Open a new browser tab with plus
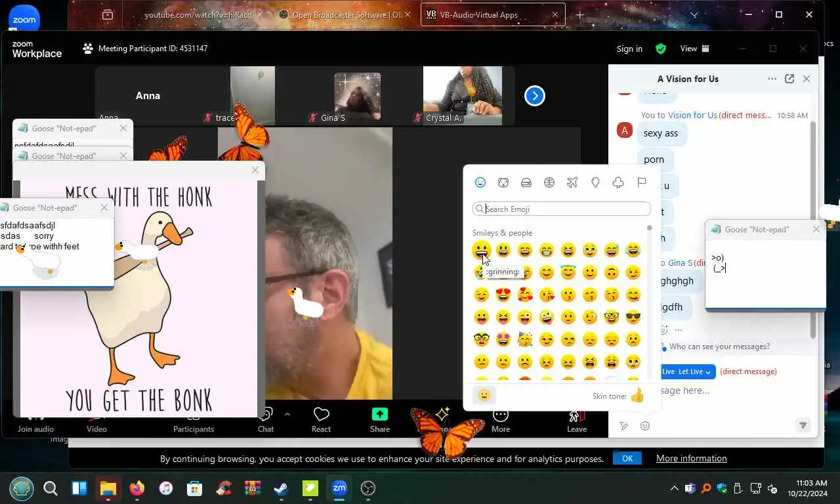 point(579,14)
